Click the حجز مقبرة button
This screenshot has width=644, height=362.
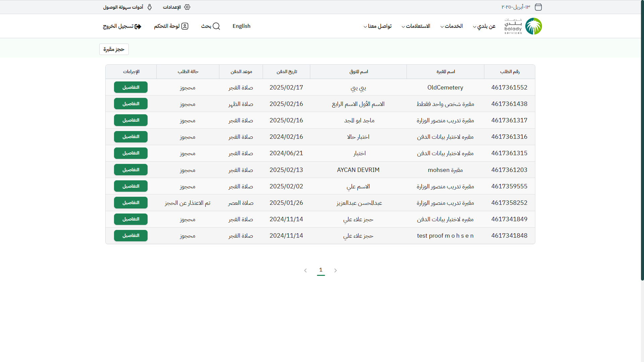point(114,49)
